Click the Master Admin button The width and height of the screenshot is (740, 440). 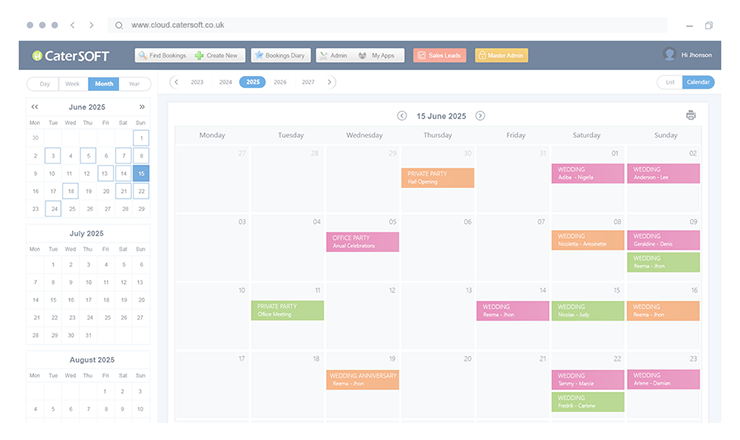pyautogui.click(x=501, y=56)
